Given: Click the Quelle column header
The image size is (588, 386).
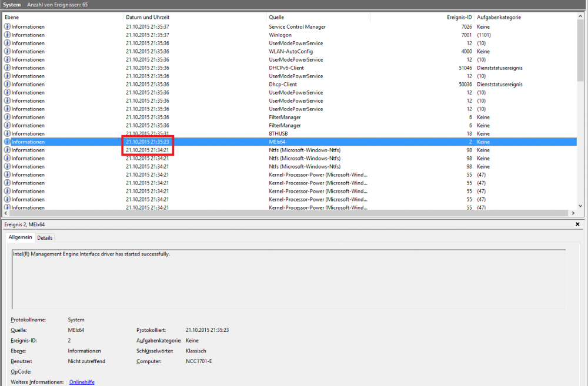Looking at the screenshot, I should [x=318, y=17].
